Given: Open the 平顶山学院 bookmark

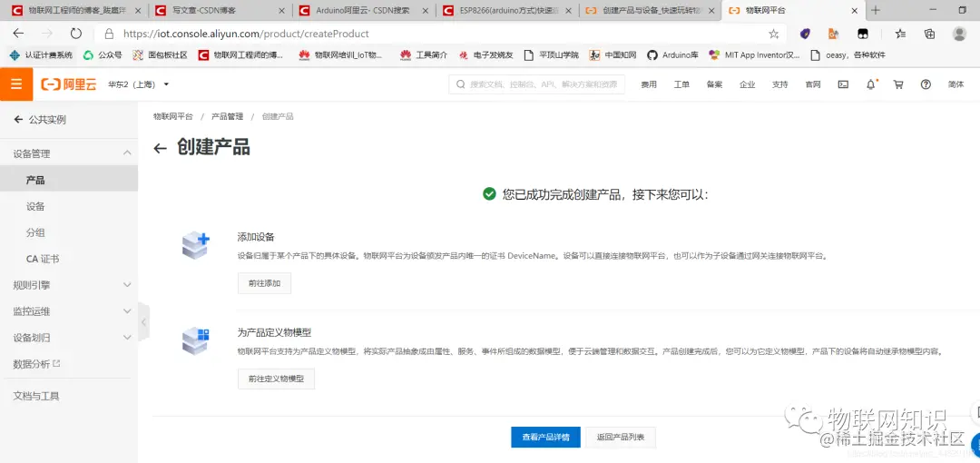Looking at the screenshot, I should click(552, 55).
